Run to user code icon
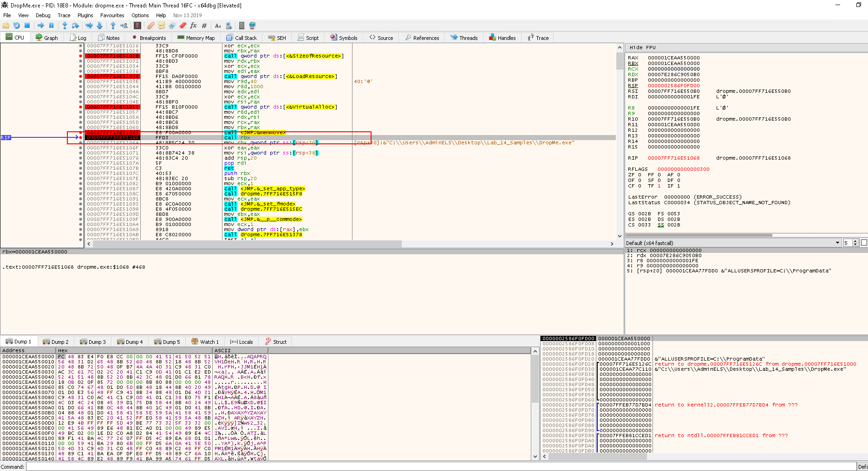 pyautogui.click(x=124, y=26)
